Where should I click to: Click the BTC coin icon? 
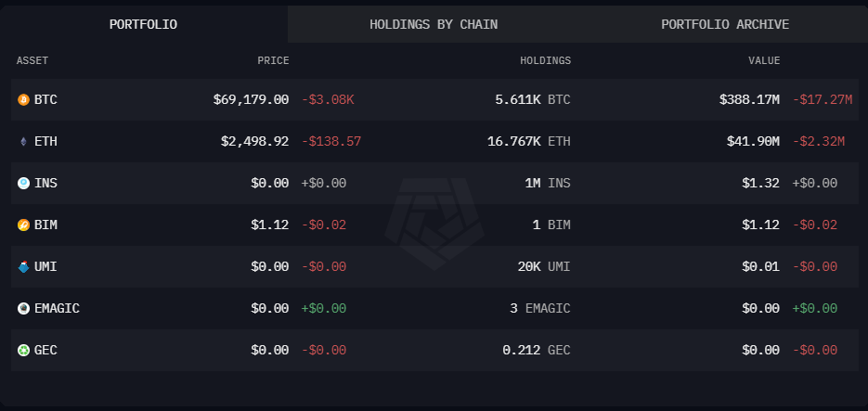[x=23, y=99]
